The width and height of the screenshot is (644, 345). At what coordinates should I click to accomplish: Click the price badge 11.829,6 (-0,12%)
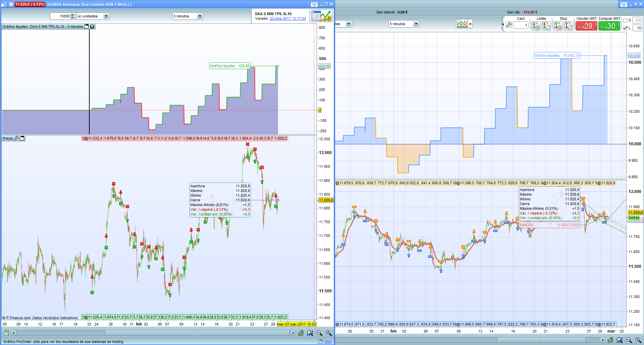(30, 4)
